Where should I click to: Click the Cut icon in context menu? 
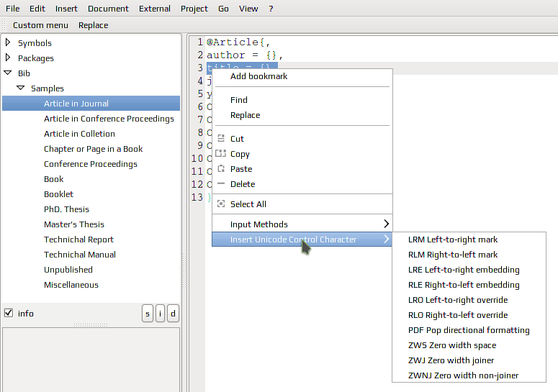click(x=221, y=138)
